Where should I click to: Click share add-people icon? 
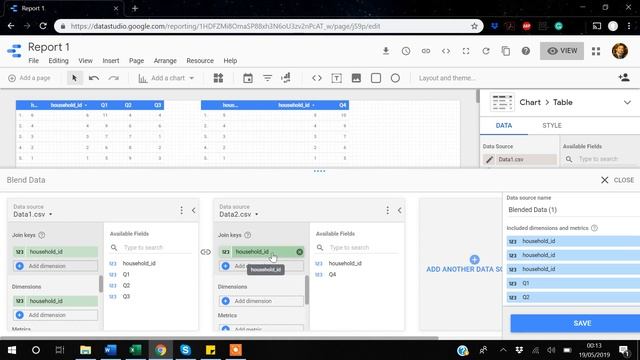click(x=624, y=78)
